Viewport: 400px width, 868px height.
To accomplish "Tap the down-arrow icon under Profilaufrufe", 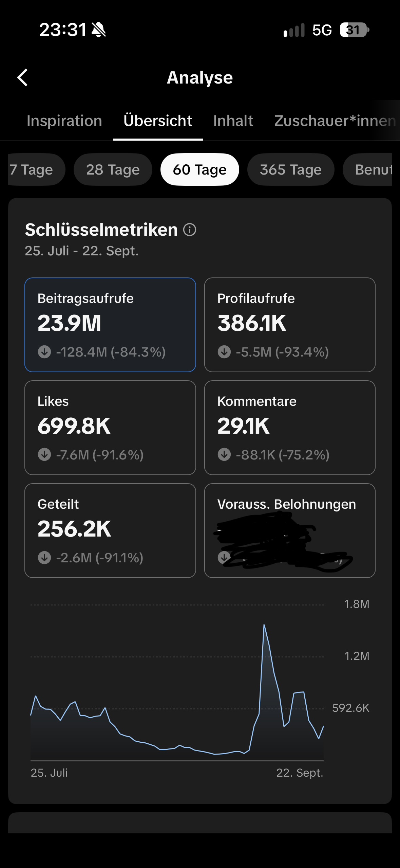I will 224,352.
